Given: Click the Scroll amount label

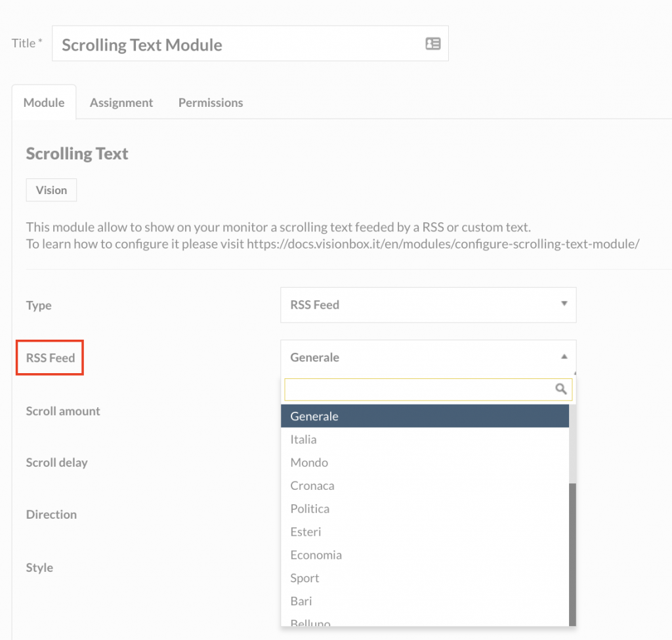Looking at the screenshot, I should click(x=63, y=411).
